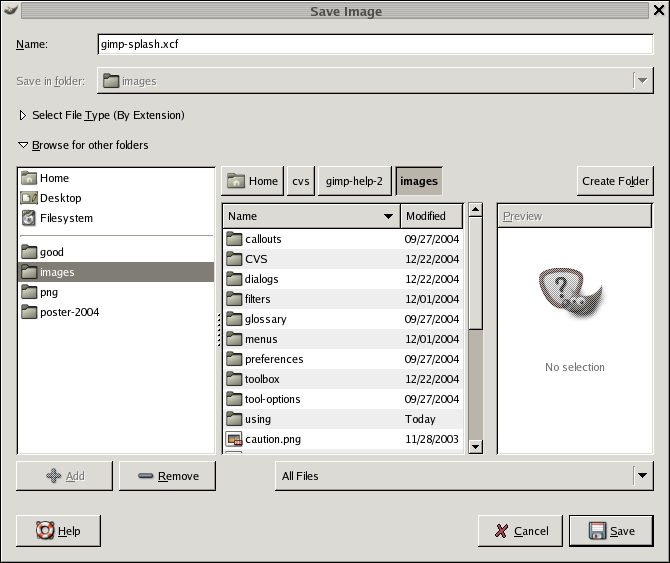Click the Filesystem drive icon
The image size is (670, 563).
coord(29,218)
